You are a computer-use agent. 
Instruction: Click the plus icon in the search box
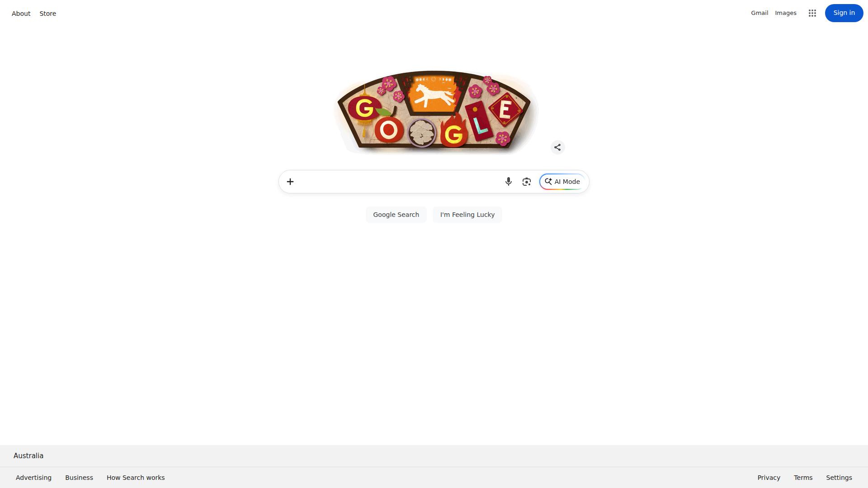(x=290, y=182)
